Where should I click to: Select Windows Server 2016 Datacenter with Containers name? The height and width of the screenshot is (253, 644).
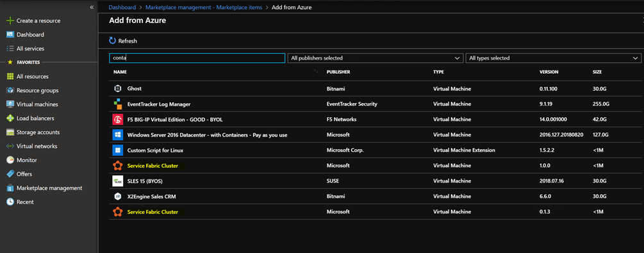[x=208, y=135]
